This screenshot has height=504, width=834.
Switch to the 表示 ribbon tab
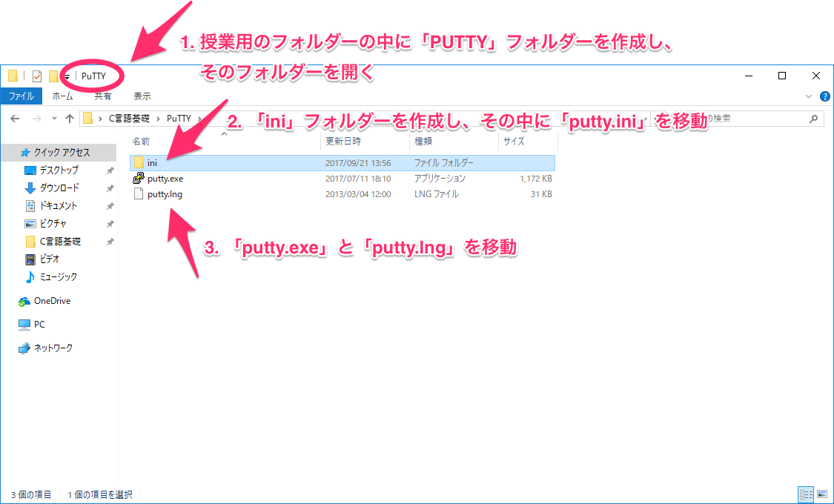point(142,96)
